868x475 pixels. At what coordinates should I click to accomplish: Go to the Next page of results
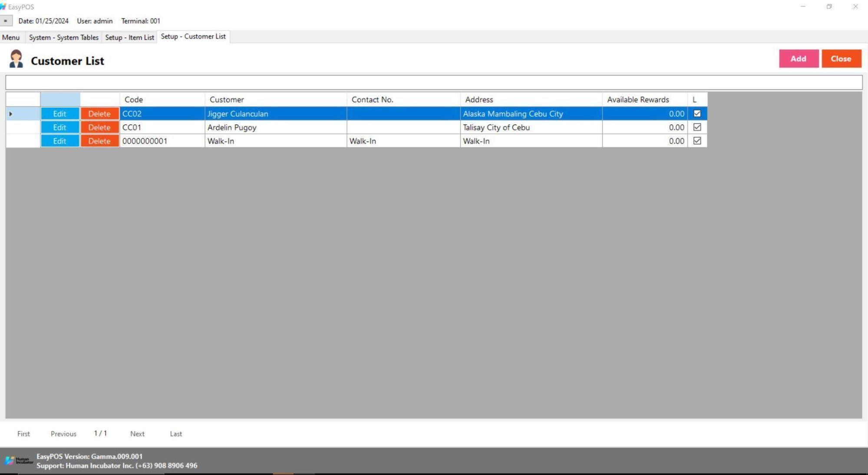(137, 434)
